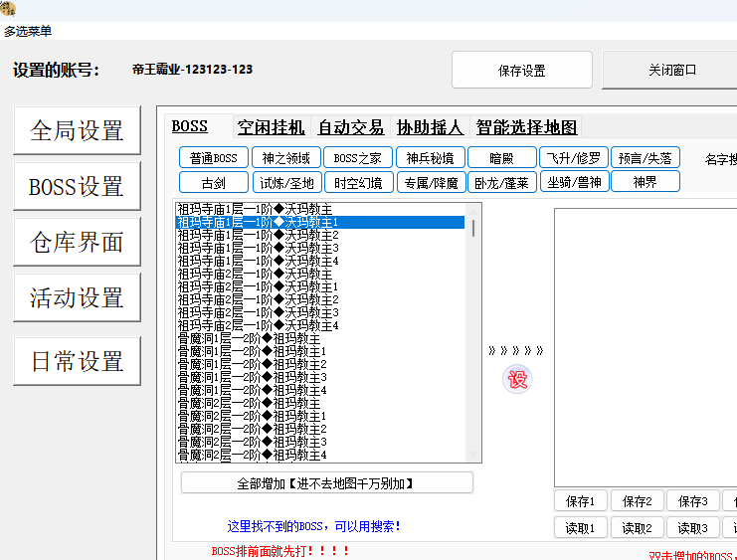
Task: Select the 专属/降魔 category
Action: click(x=432, y=182)
